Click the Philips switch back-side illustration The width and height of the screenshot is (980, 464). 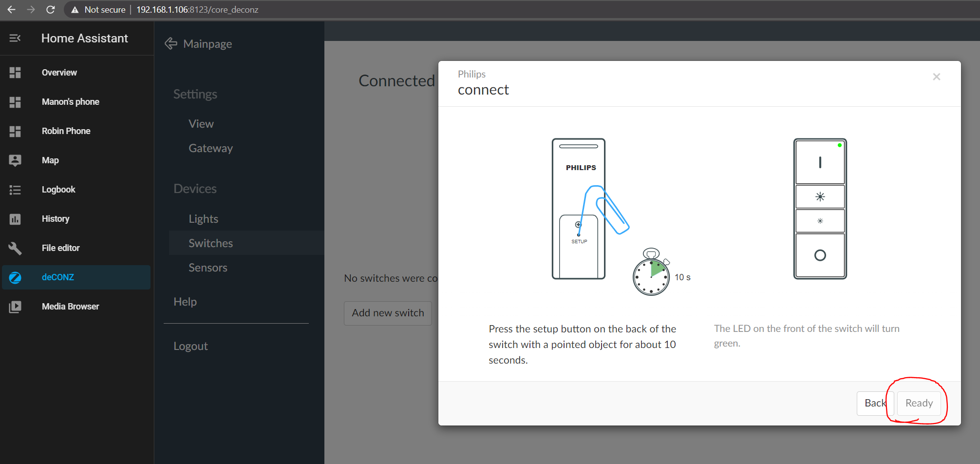point(579,209)
